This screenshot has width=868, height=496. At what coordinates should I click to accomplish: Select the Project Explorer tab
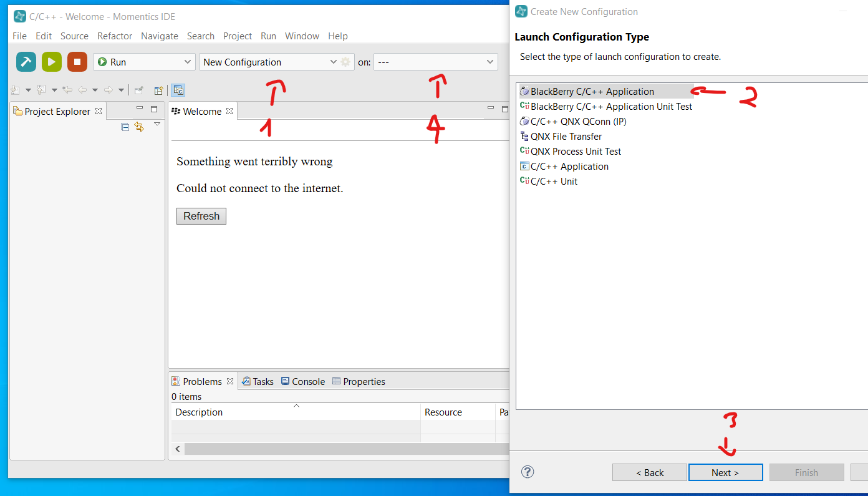[x=57, y=111]
